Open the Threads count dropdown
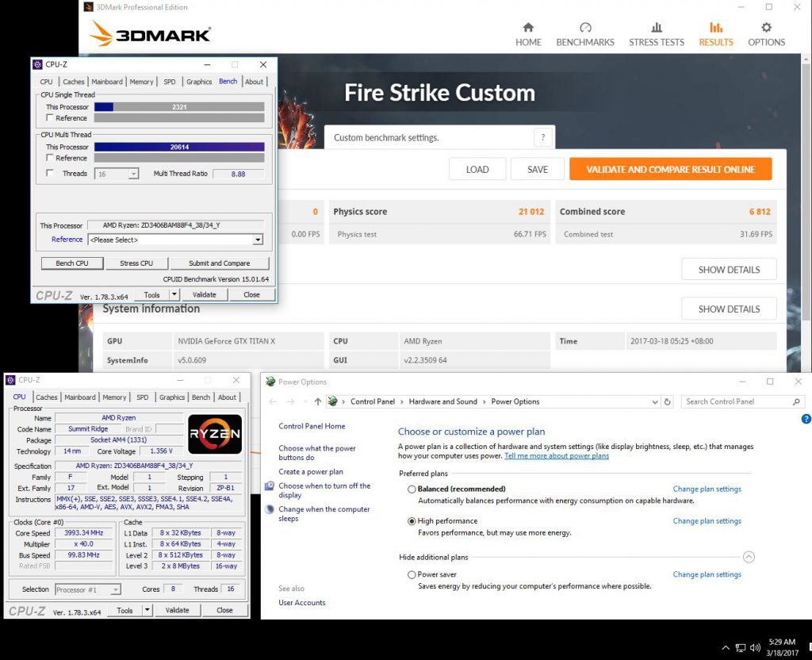 pyautogui.click(x=133, y=174)
